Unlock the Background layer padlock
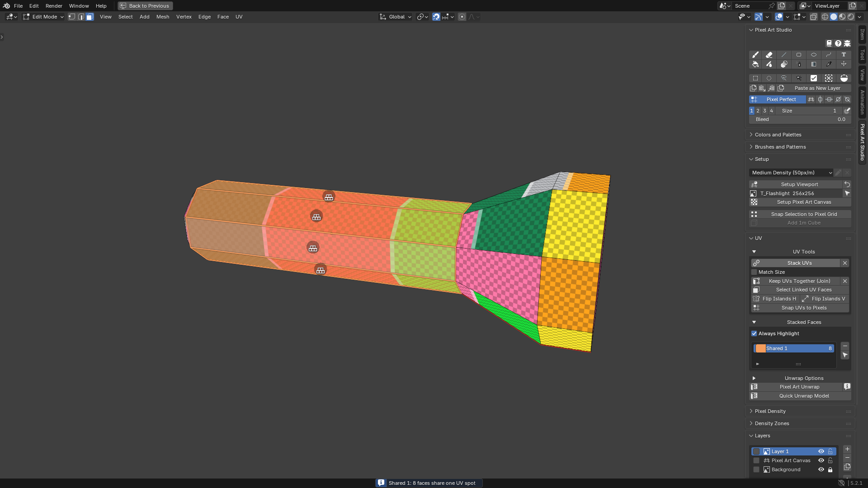Viewport: 868px width, 488px height. pyautogui.click(x=830, y=469)
